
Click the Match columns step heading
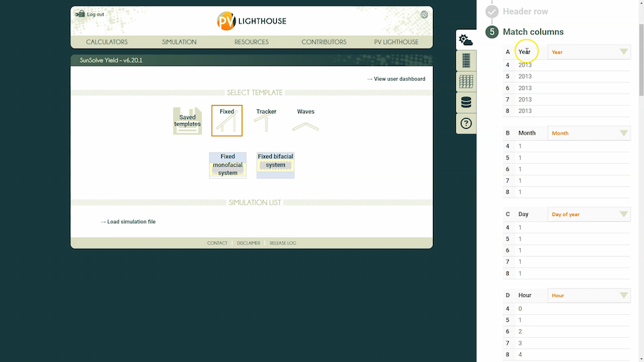(533, 32)
